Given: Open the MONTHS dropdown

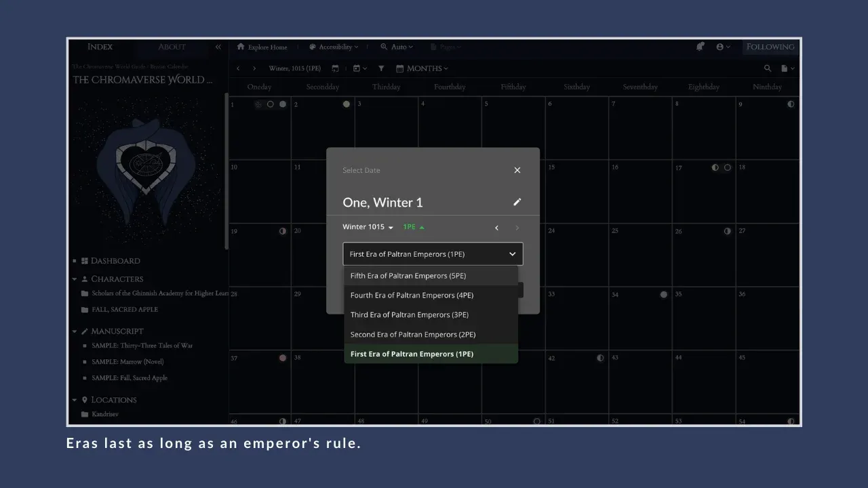Looking at the screenshot, I should point(422,68).
